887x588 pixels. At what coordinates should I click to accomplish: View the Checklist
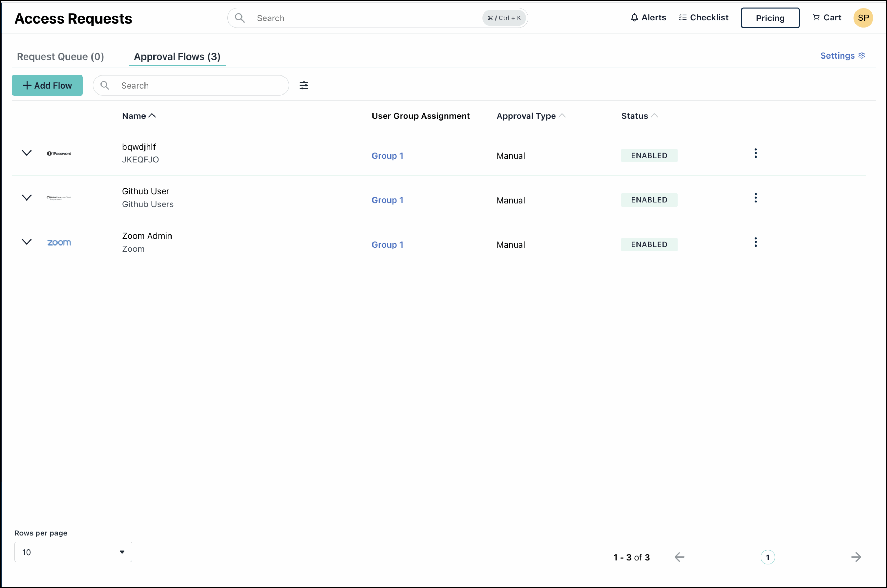(x=703, y=17)
